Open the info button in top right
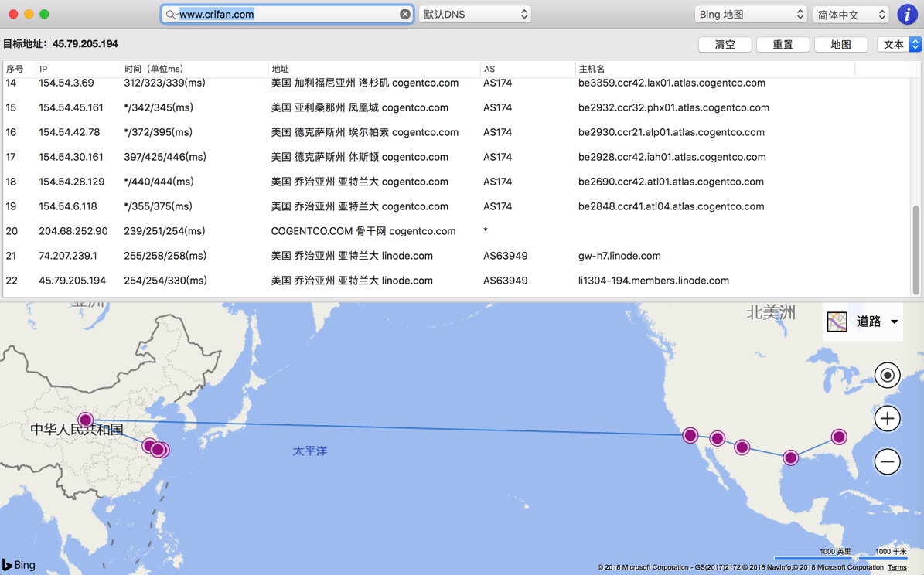This screenshot has height=575, width=924. (908, 14)
